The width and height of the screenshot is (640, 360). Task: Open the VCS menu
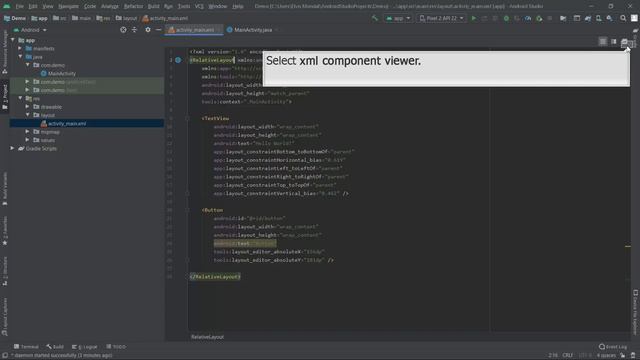click(199, 6)
